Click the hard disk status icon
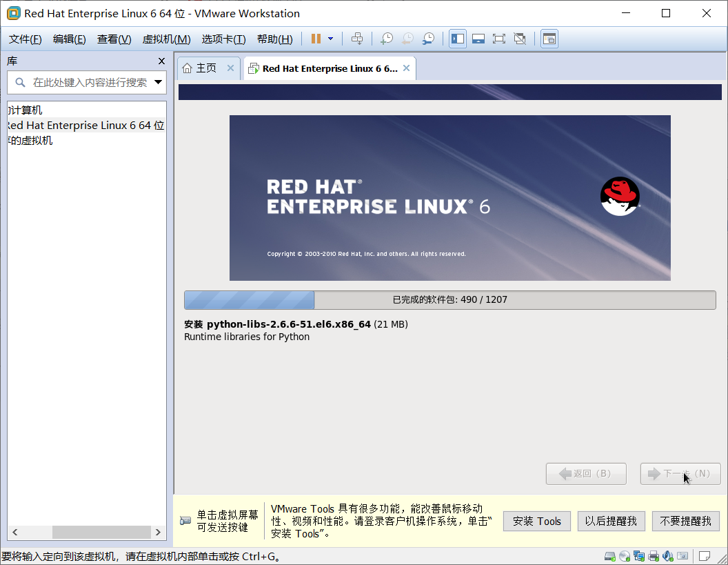The width and height of the screenshot is (728, 565). pos(610,556)
